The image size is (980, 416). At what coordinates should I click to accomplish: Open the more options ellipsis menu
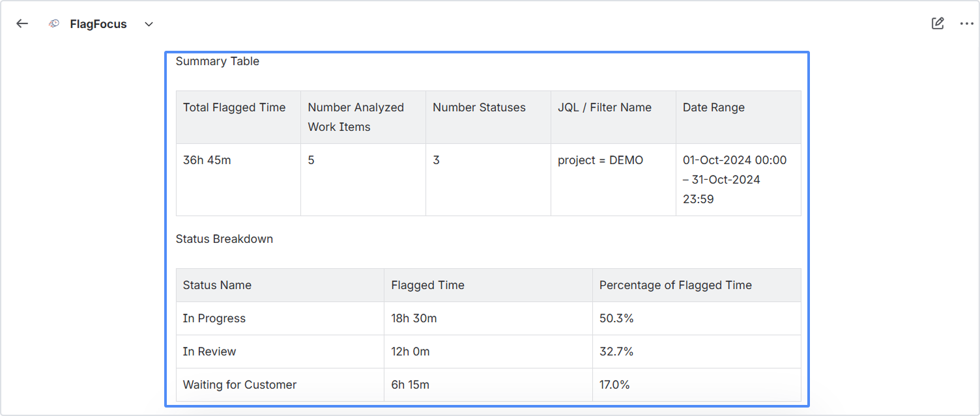click(966, 23)
